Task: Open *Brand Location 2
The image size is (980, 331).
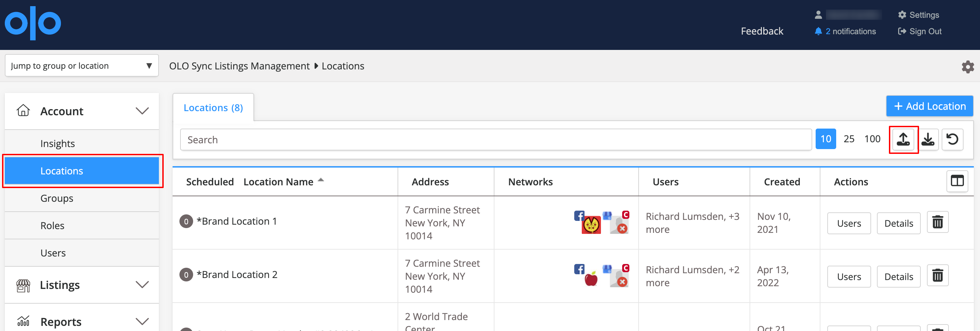Action: [x=237, y=274]
